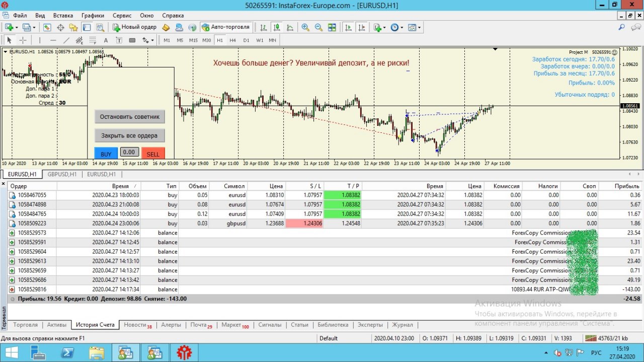The height and width of the screenshot is (362, 644).
Task: Open the Сервис menu
Action: 122,16
